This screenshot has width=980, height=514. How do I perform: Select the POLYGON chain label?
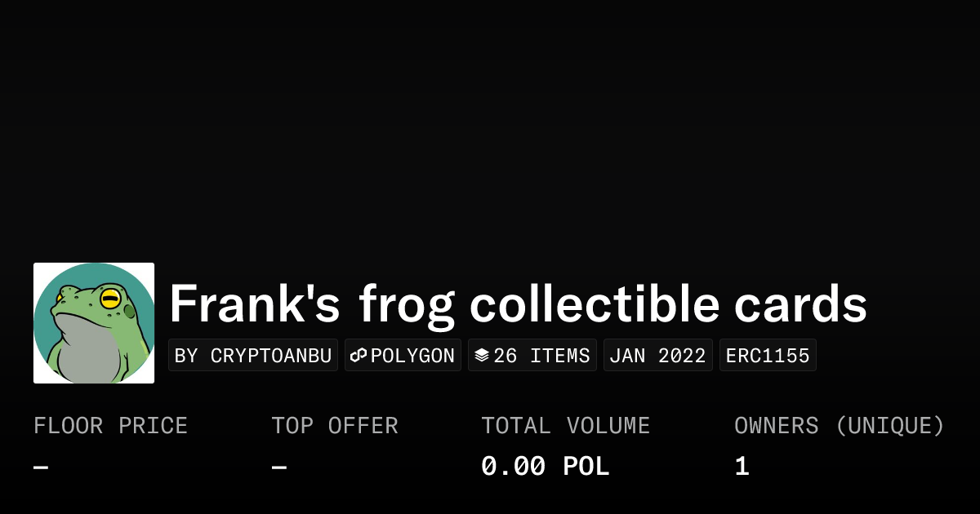tap(412, 356)
